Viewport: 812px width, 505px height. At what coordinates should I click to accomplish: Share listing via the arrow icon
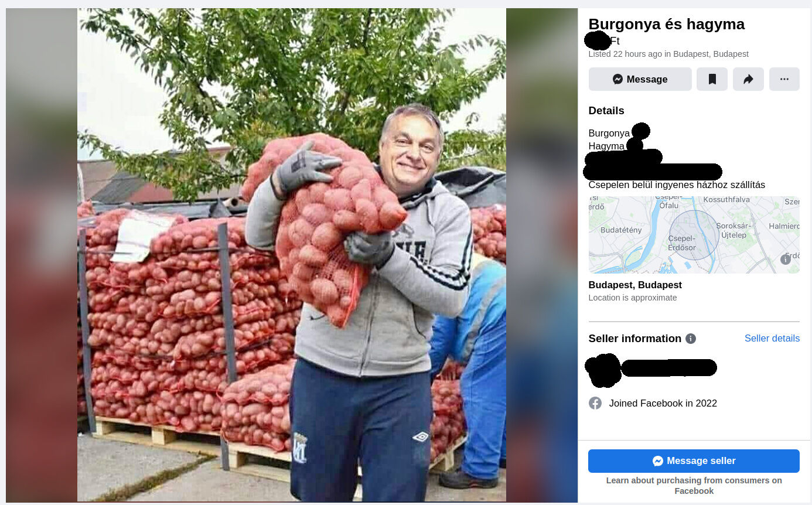(748, 79)
